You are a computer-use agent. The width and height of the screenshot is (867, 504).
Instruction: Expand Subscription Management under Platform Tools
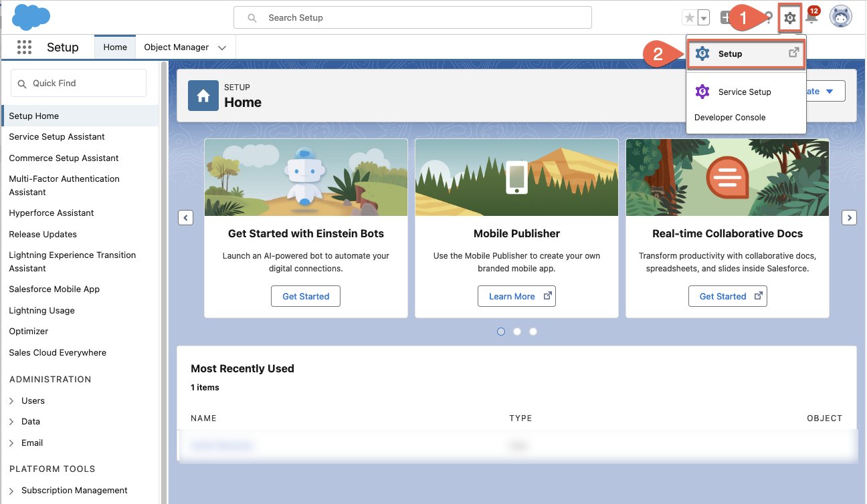point(73,490)
